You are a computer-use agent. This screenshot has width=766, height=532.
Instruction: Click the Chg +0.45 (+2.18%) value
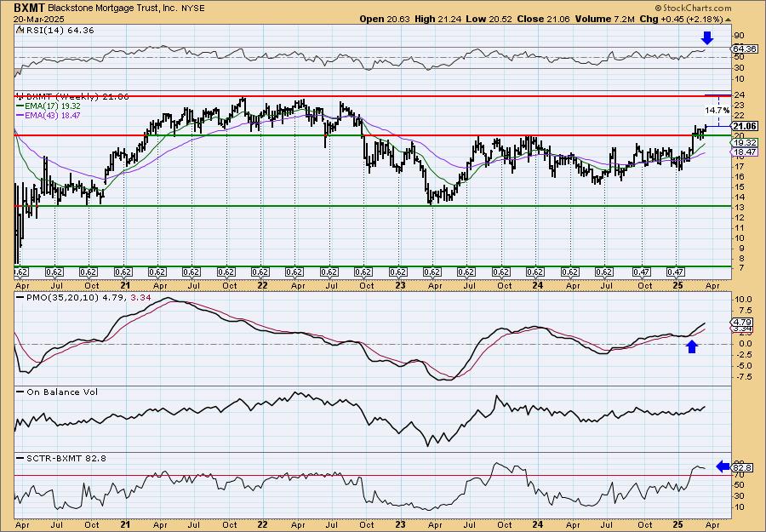pyautogui.click(x=681, y=19)
